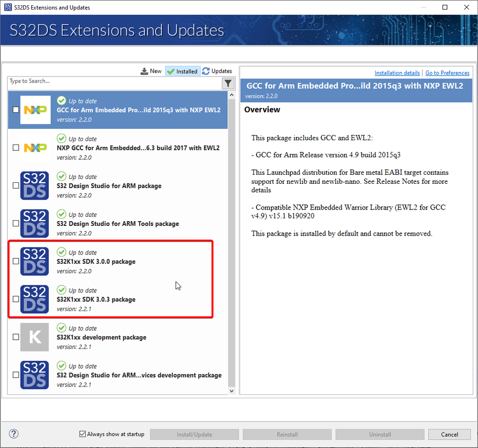478x448 pixels.
Task: Click the NXP logo for GCC 6.3 build 2017
Action: coord(35,147)
